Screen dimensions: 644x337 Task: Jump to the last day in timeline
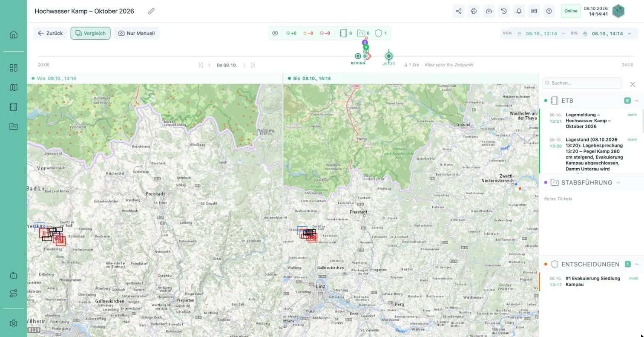click(253, 65)
